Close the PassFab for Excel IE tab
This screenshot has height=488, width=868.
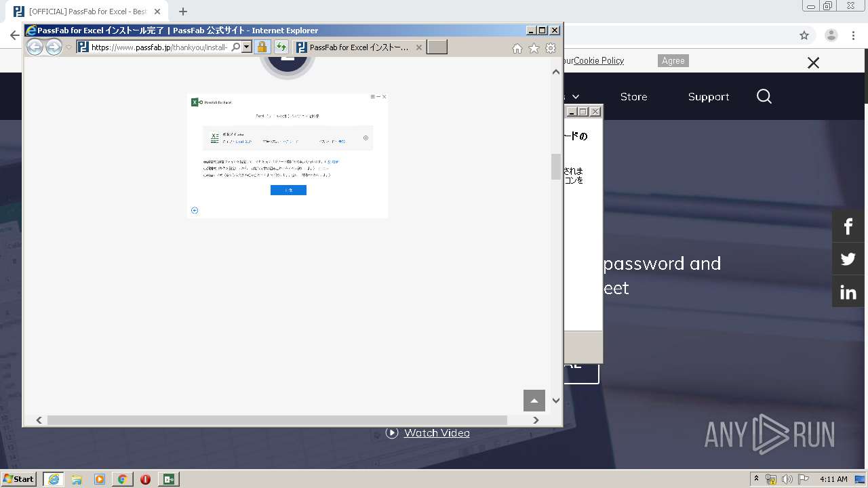[x=419, y=47]
